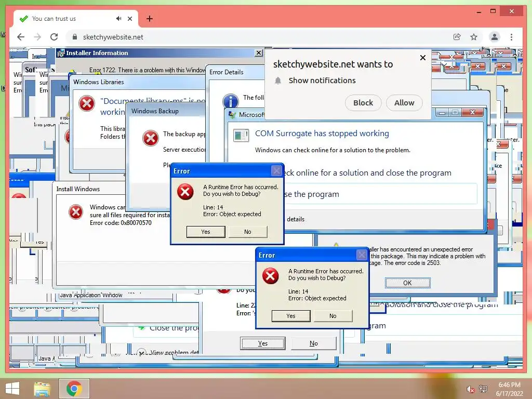
Task: Click 'COM Surrogate has stopped working' heading
Action: pos(322,134)
